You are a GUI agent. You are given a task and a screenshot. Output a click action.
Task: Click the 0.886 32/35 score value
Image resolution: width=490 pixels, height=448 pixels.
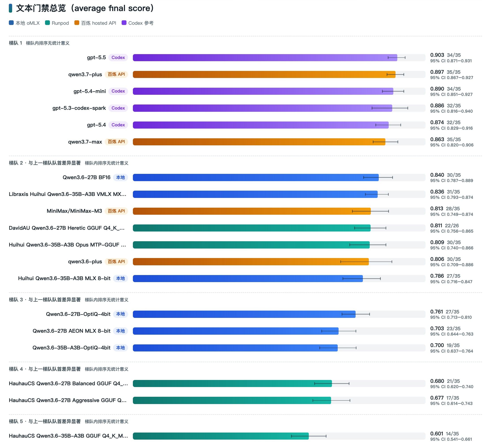pyautogui.click(x=445, y=106)
